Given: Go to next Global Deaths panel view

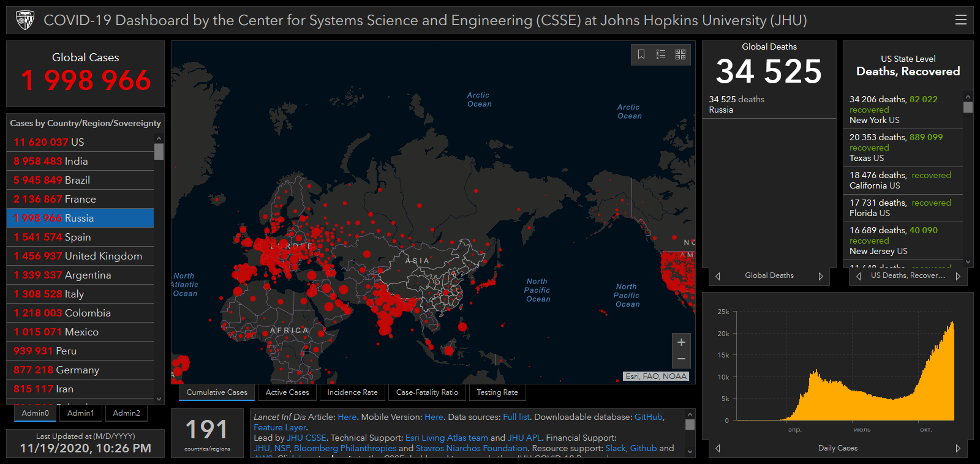Looking at the screenshot, I should (x=821, y=276).
